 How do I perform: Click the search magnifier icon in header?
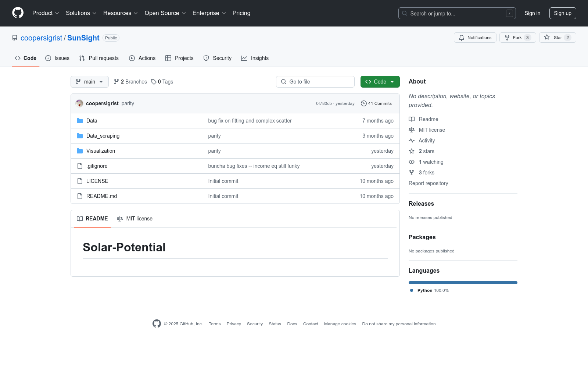(x=405, y=13)
